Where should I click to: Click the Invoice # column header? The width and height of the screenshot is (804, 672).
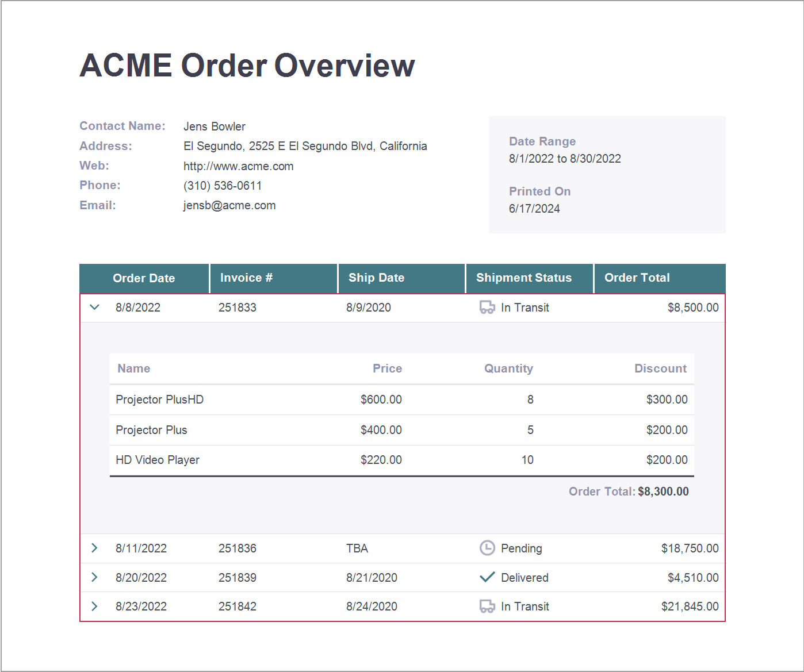(274, 278)
